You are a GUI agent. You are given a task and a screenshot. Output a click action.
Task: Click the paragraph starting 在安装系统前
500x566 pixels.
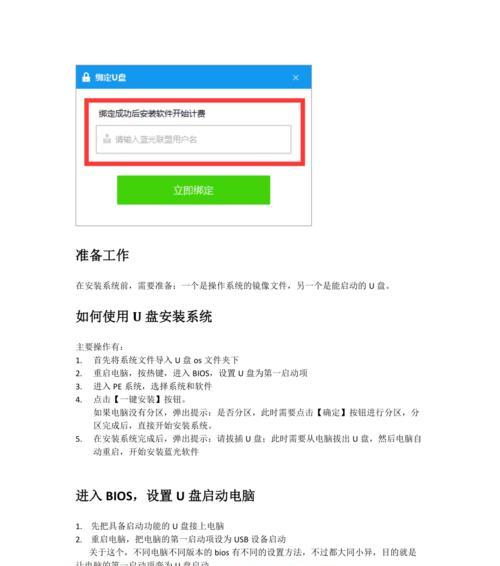pyautogui.click(x=233, y=286)
